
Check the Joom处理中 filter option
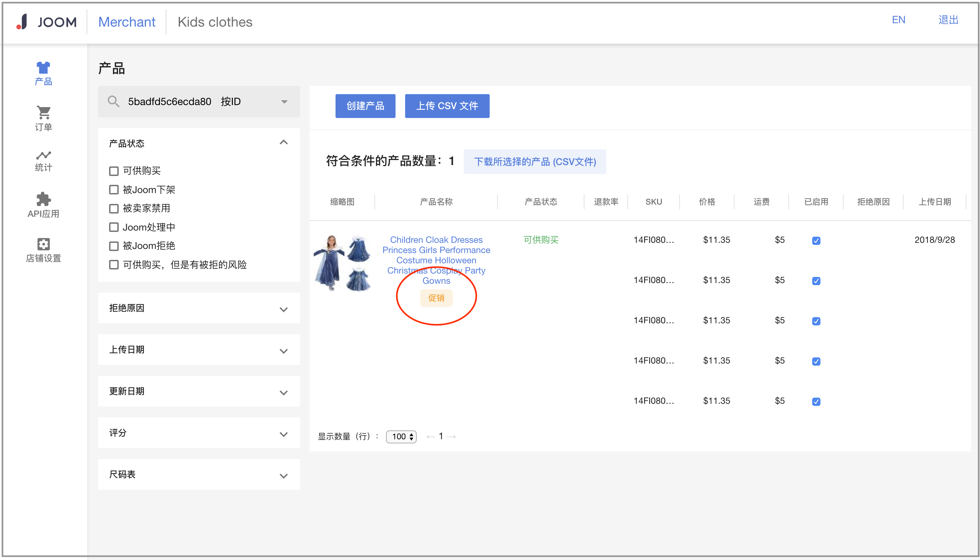(114, 227)
